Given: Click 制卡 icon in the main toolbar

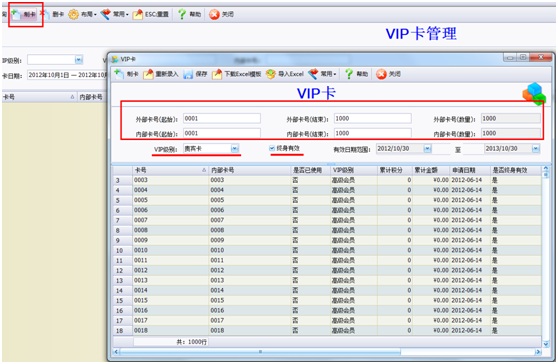Looking at the screenshot, I should point(15,14).
